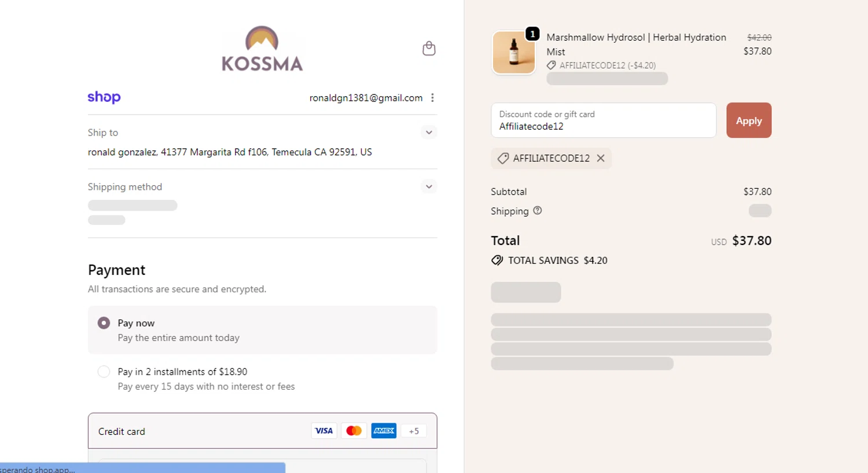Click the TOTAL SAVINGS $4.20 text
Screen dimensions: 868x473
click(558, 261)
